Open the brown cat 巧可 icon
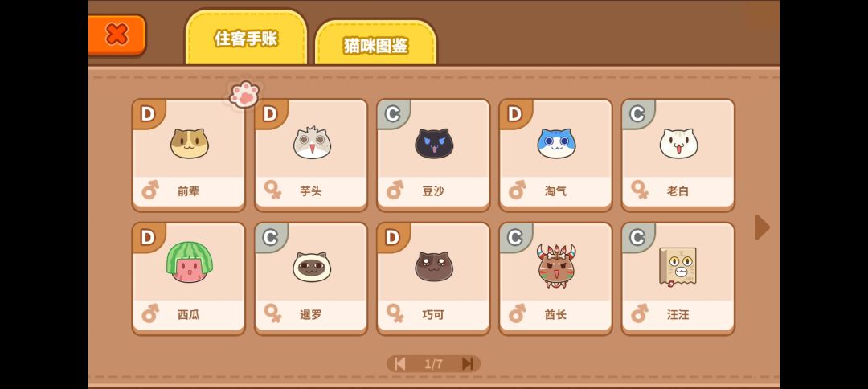868x389 pixels. pyautogui.click(x=434, y=267)
